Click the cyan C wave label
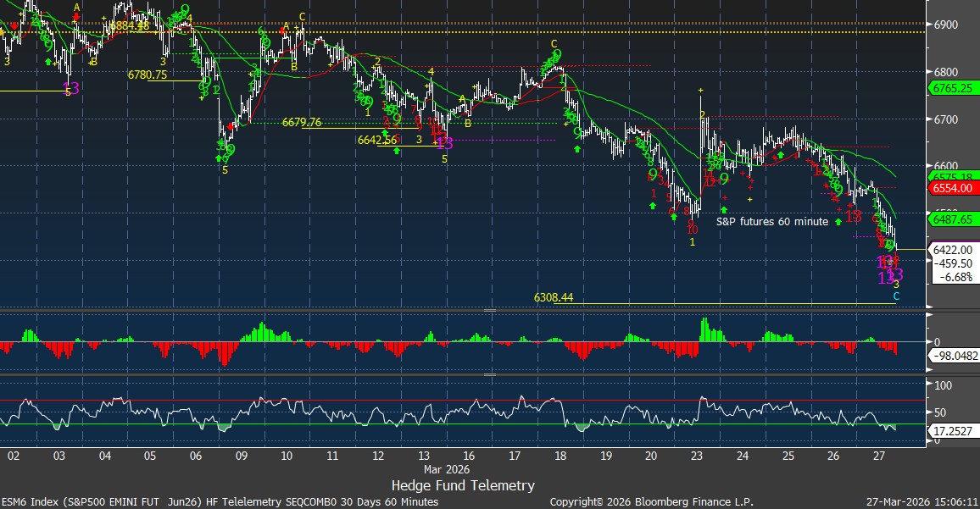Viewport: 980px width, 509px height. 897,296
